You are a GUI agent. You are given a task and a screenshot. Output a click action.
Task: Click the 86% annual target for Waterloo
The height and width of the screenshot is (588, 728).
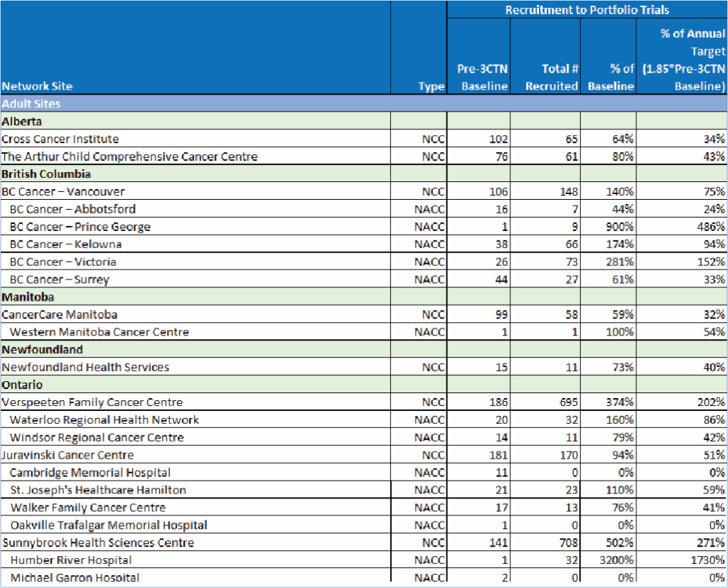point(714,419)
